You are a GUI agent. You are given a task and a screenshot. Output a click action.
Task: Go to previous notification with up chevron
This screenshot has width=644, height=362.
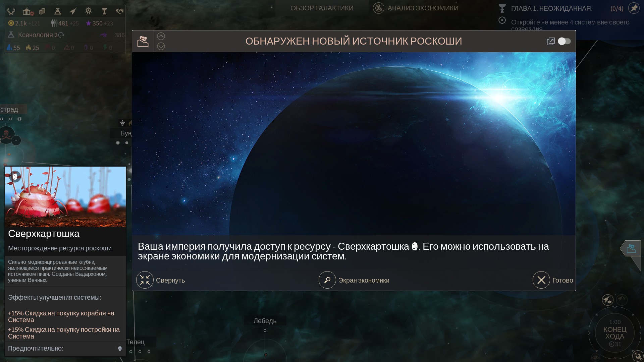pyautogui.click(x=161, y=36)
